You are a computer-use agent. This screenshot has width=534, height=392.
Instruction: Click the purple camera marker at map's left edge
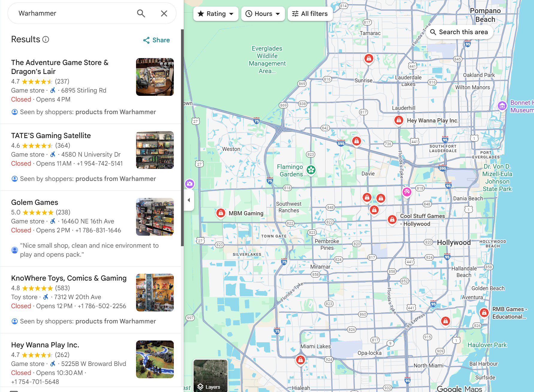(189, 184)
